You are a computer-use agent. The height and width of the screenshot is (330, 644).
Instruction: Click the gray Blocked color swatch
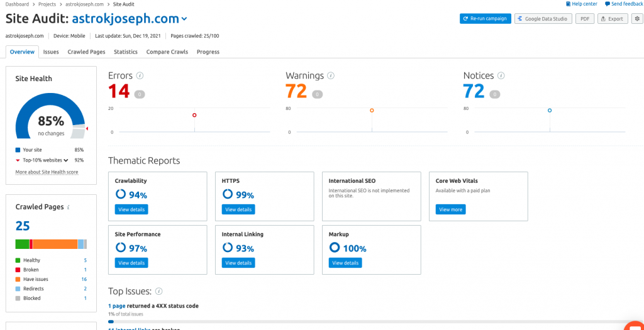(18, 298)
